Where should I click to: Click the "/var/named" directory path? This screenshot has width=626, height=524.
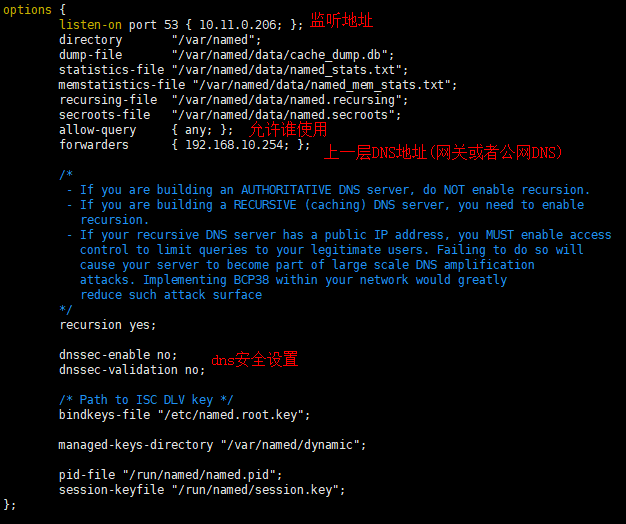pyautogui.click(x=213, y=40)
